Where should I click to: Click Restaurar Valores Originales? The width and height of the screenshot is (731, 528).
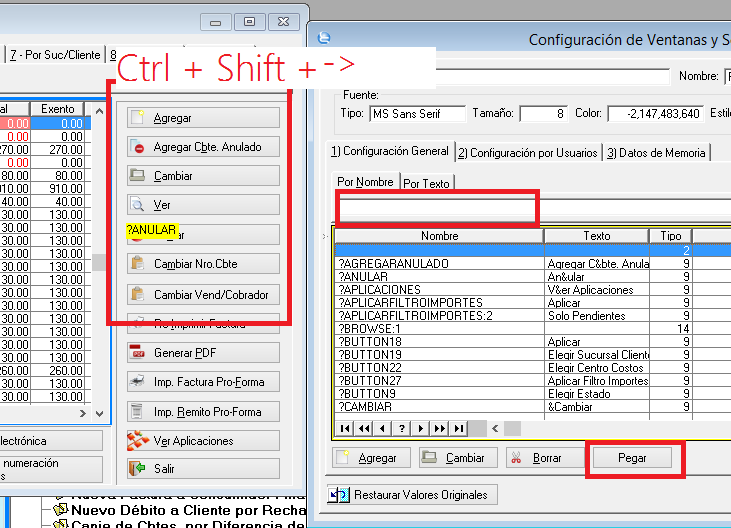412,495
